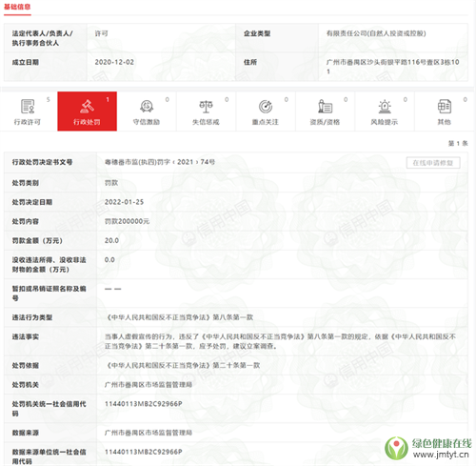
Task: Switch to the 基础信息 tab heading
Action: (17, 7)
